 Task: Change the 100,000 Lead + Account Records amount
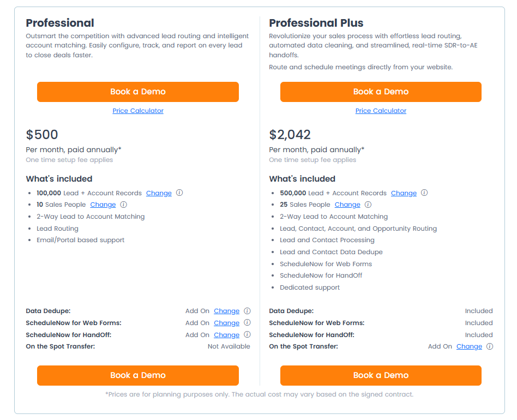159,193
